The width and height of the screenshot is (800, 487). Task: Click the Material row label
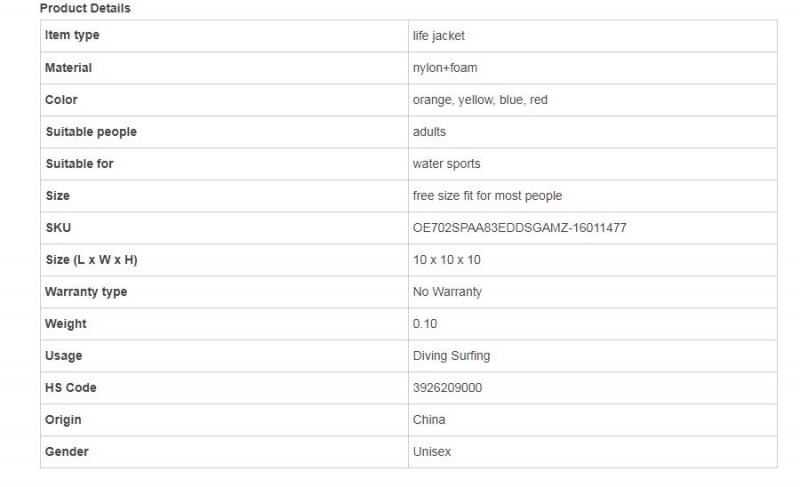click(x=68, y=68)
